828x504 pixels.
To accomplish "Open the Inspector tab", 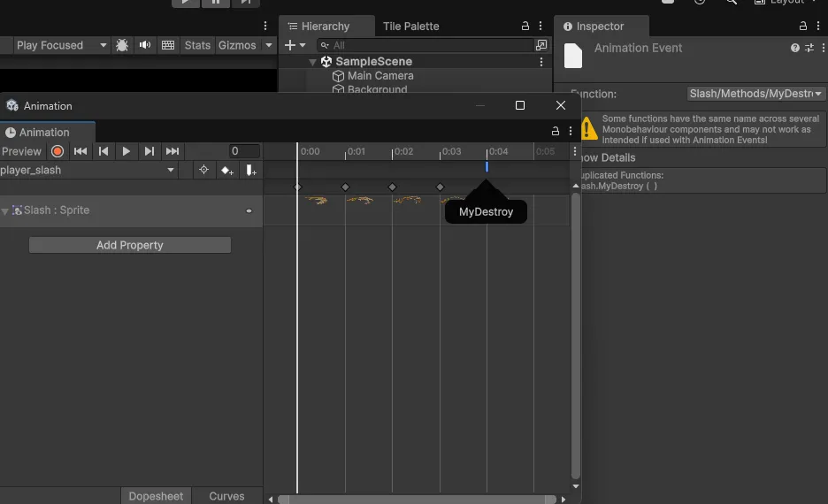I will point(600,27).
